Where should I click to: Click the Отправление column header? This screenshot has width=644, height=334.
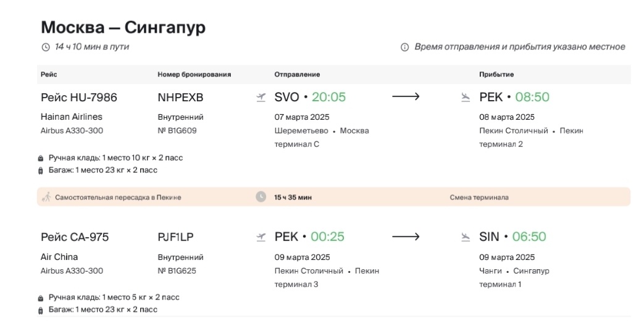coord(298,74)
